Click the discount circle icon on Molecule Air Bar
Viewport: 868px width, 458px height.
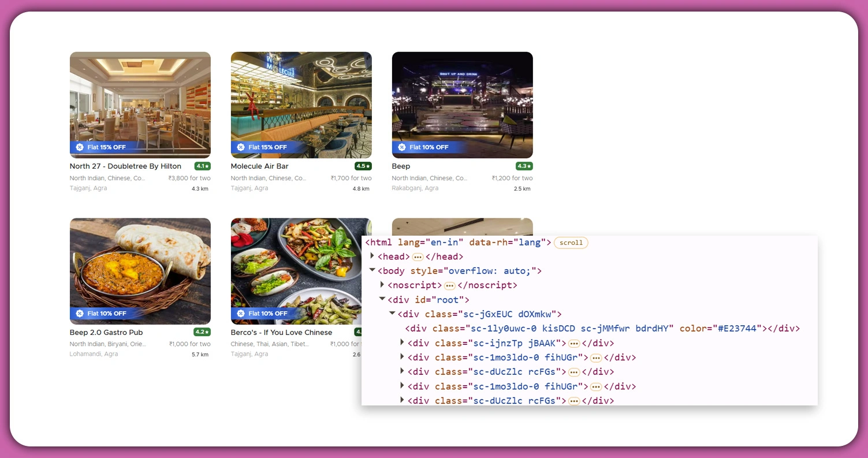241,147
